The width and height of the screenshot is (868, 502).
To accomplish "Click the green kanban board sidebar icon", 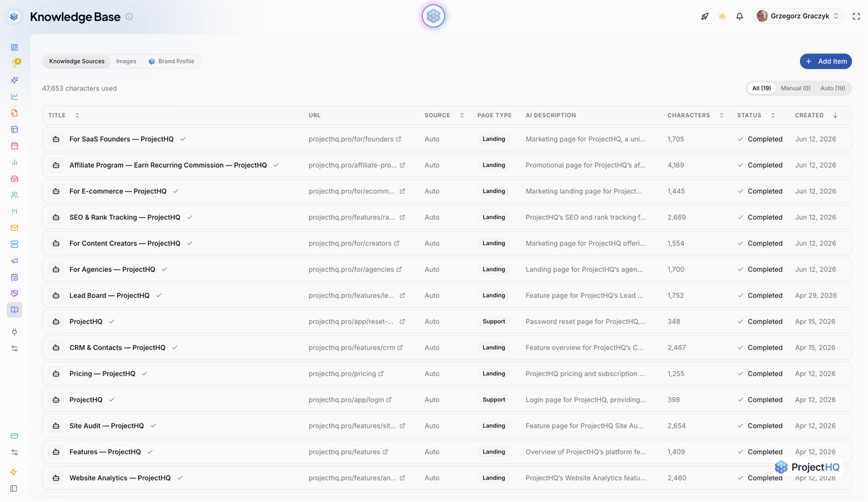I will coord(14,211).
